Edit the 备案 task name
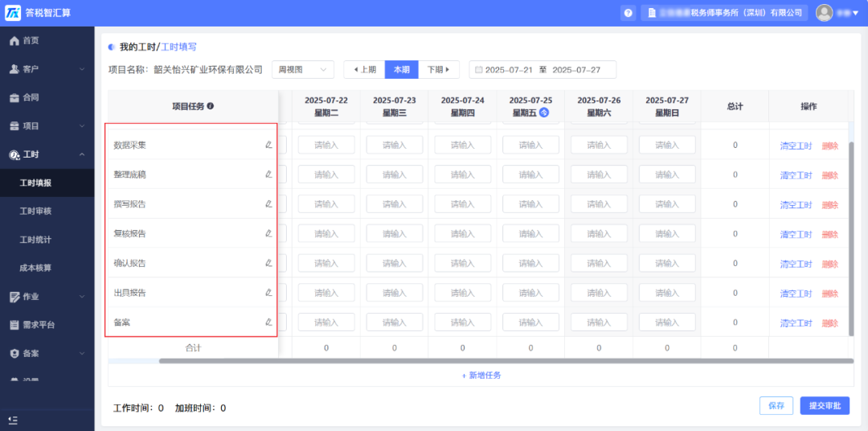This screenshot has height=431, width=868. [x=268, y=322]
